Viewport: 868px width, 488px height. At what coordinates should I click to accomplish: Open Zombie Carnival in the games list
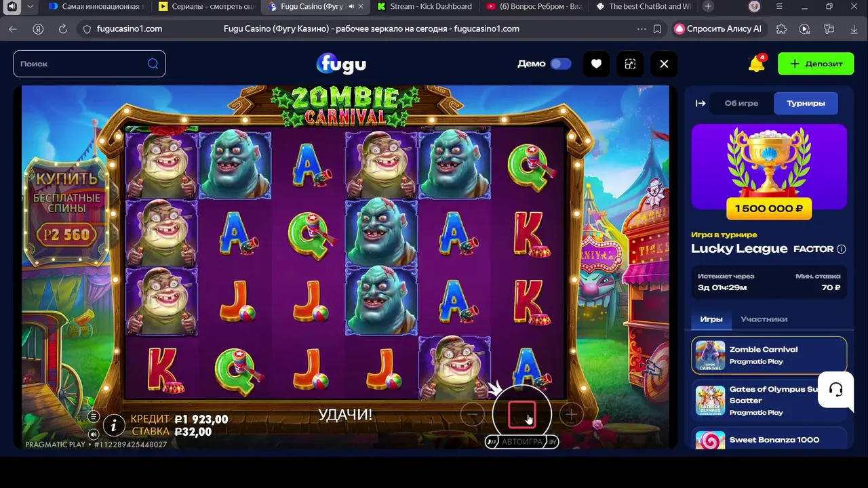(769, 355)
